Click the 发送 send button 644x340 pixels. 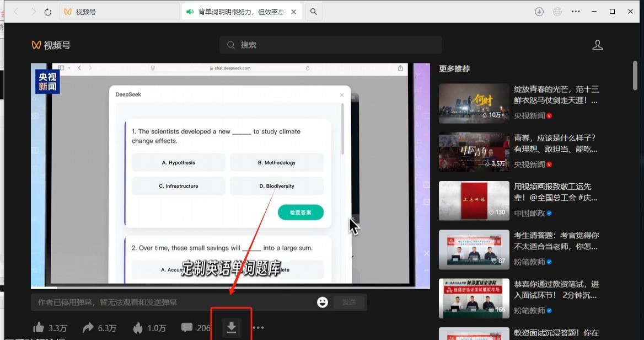point(348,302)
